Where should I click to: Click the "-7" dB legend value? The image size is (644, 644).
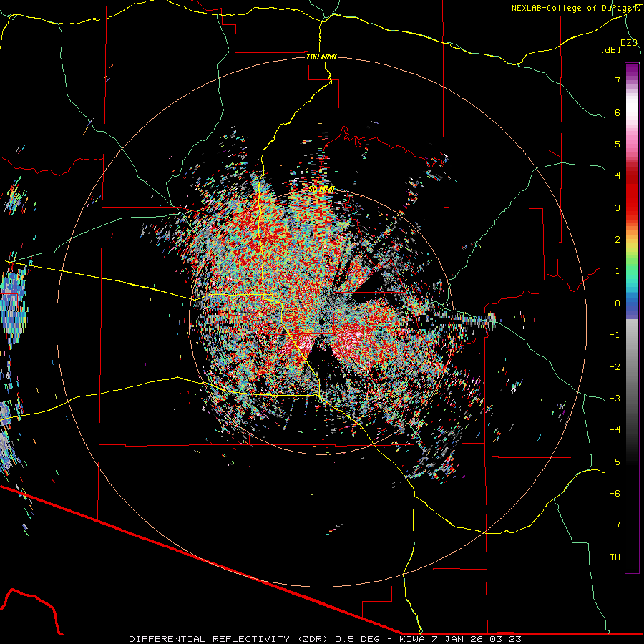tap(615, 525)
